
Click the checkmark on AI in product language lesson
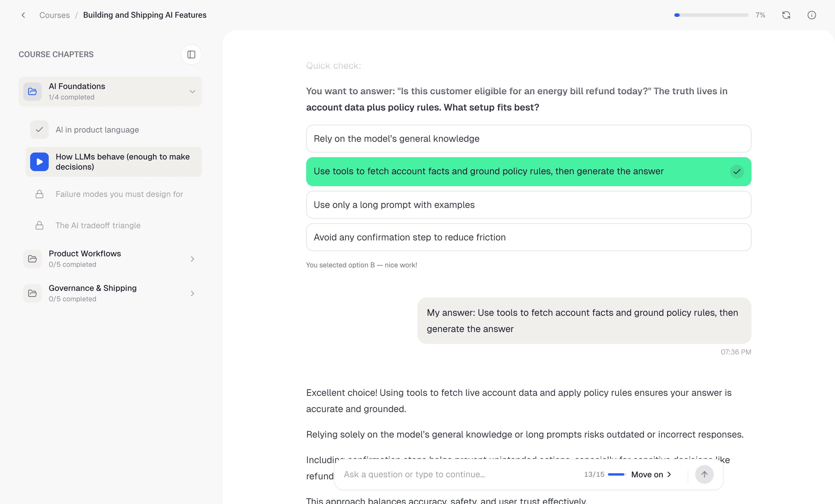(39, 129)
